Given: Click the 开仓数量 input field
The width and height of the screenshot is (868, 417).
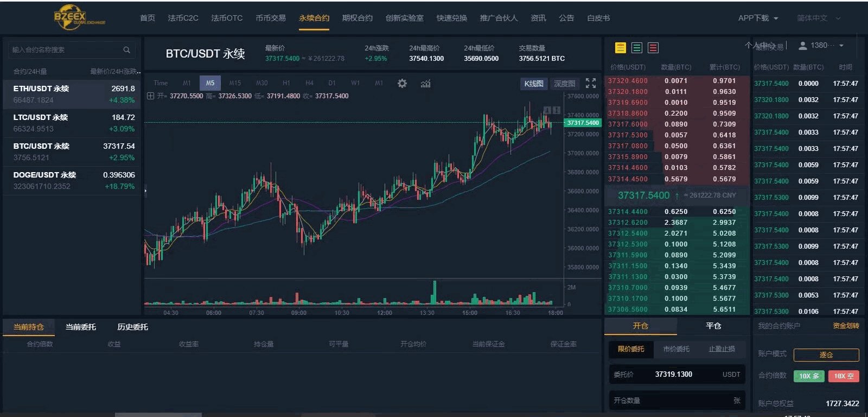Looking at the screenshot, I should (x=676, y=400).
